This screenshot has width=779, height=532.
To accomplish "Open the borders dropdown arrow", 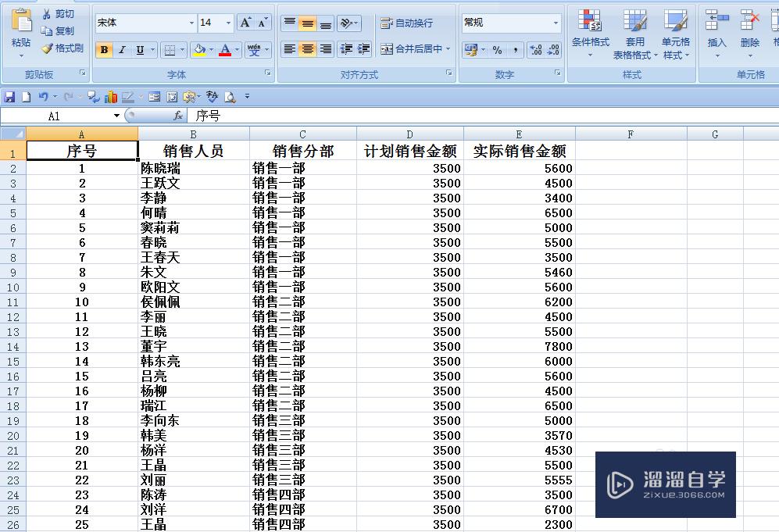I will [x=182, y=50].
